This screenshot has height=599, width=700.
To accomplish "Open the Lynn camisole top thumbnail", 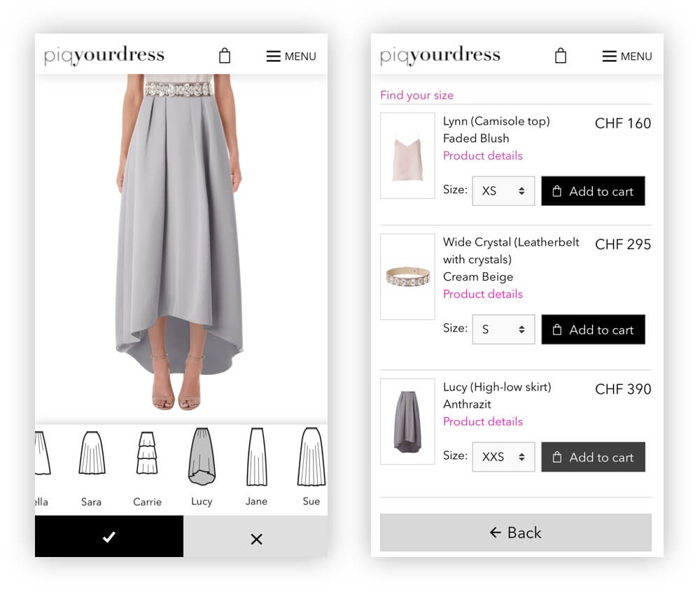I will pyautogui.click(x=407, y=155).
